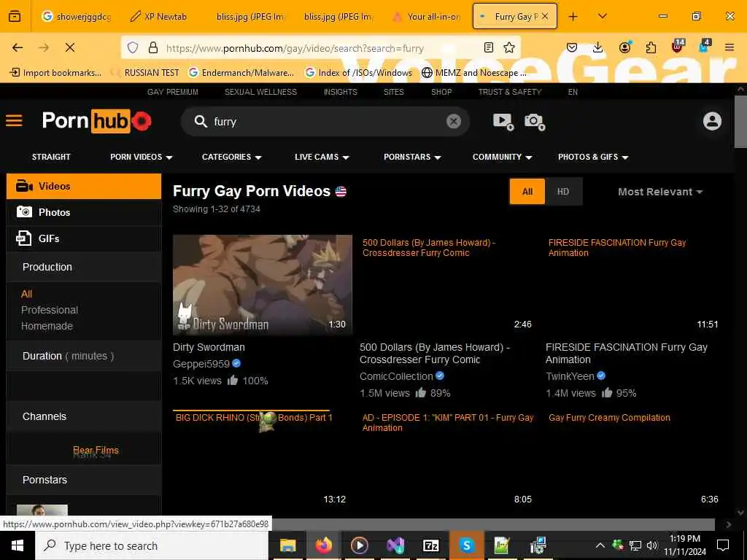The height and width of the screenshot is (560, 747).
Task: Open uploader Geppei5959 profile link
Action: [x=201, y=364]
